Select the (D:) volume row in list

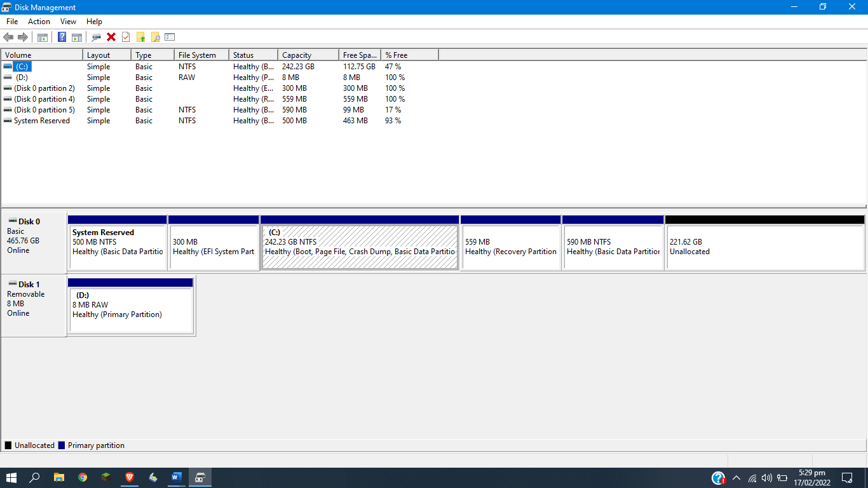(220, 78)
